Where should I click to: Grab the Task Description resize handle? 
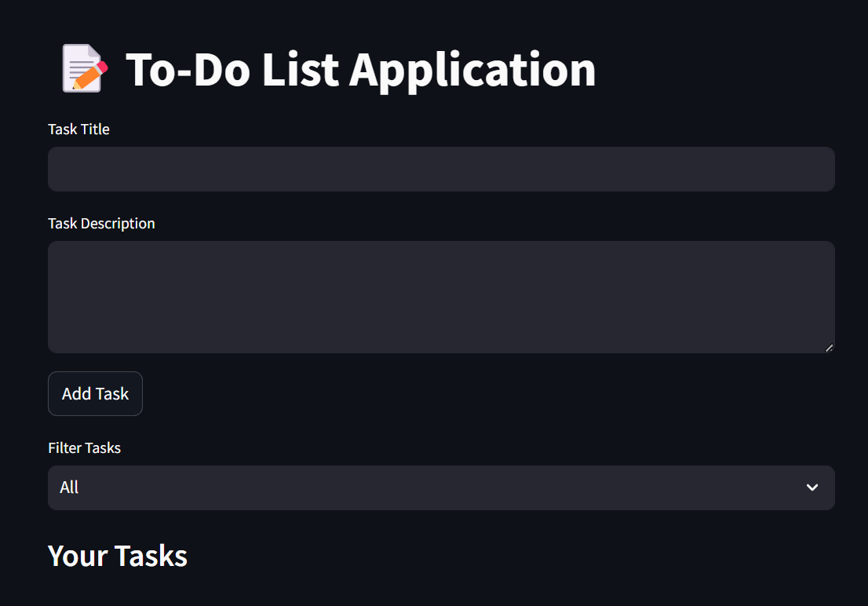click(829, 347)
